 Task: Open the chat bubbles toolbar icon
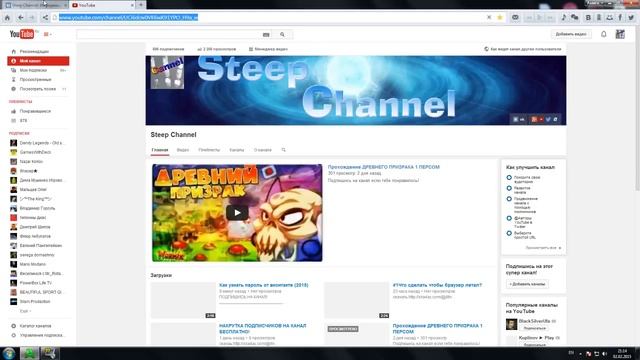pos(575,18)
